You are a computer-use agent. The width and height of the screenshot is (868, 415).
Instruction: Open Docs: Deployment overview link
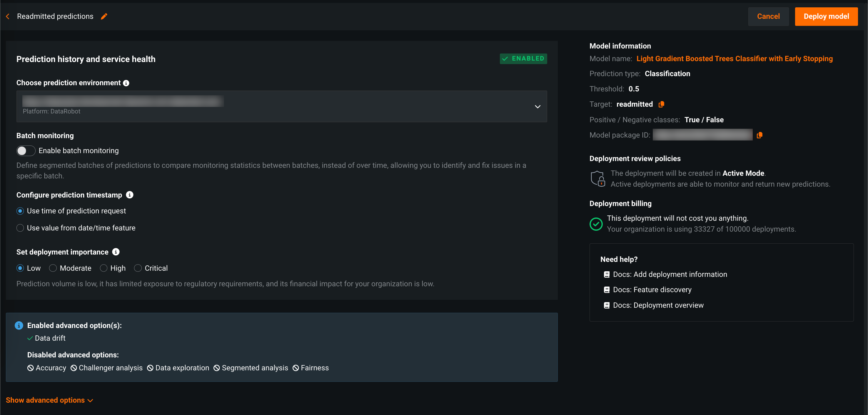pos(658,305)
